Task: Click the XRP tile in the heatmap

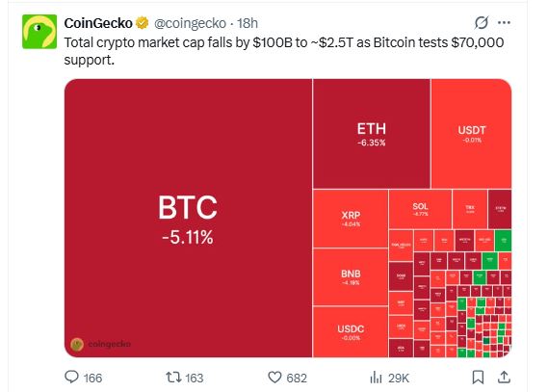Action: click(x=351, y=219)
